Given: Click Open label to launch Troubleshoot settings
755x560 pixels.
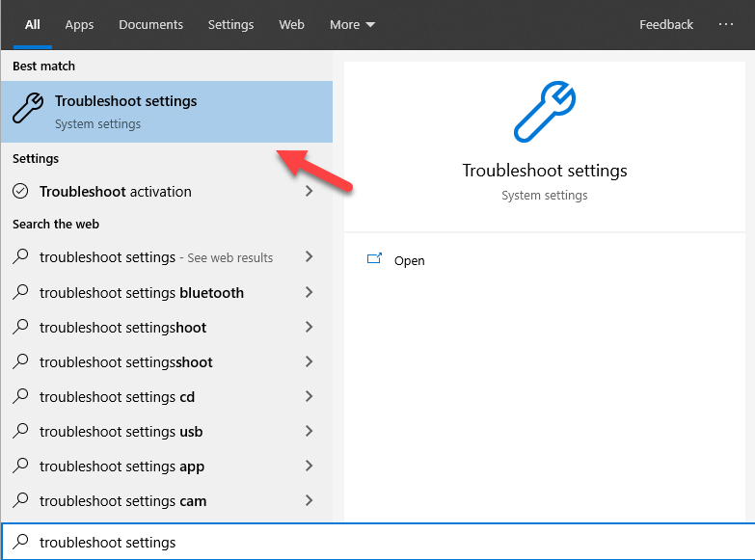Looking at the screenshot, I should [409, 261].
